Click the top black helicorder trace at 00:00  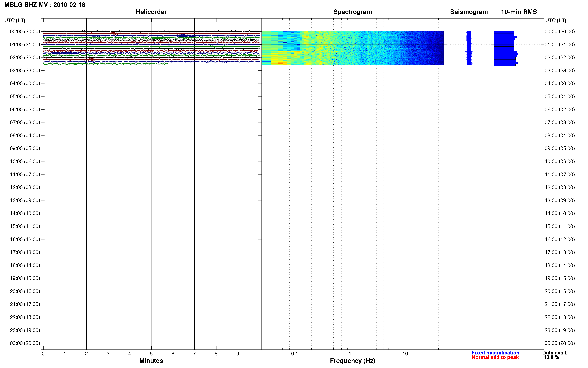pyautogui.click(x=151, y=31)
